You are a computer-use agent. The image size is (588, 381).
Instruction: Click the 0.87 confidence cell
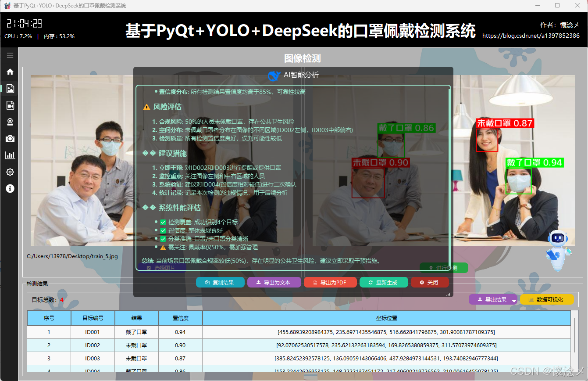[x=181, y=359]
